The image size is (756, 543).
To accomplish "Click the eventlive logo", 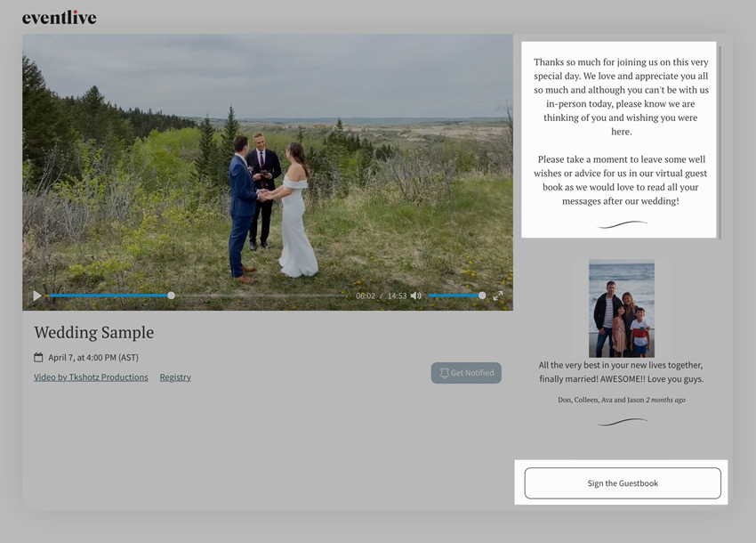I will click(x=59, y=16).
